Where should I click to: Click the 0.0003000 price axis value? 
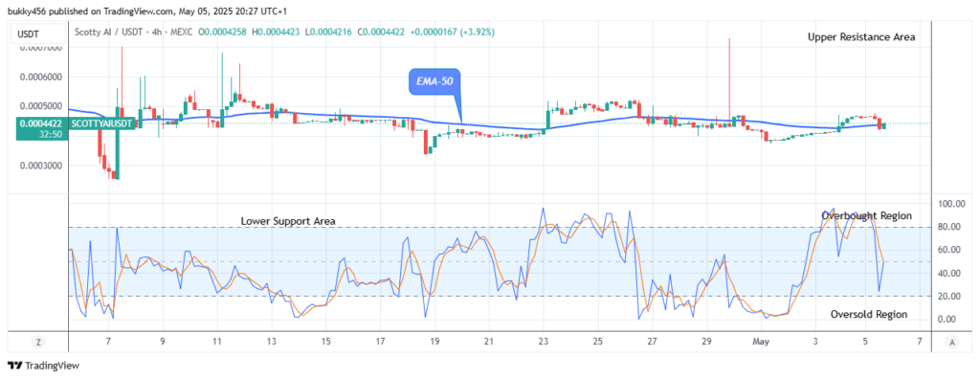(x=40, y=166)
